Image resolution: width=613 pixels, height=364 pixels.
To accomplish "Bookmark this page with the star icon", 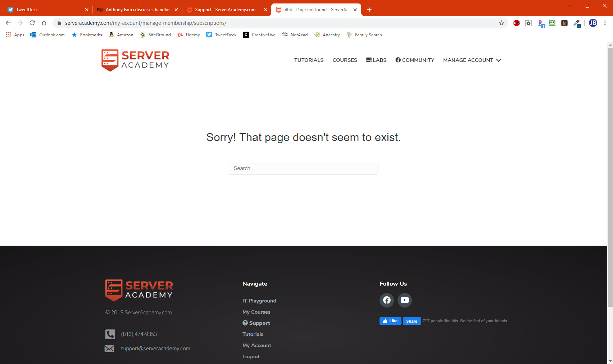I will coord(501,23).
